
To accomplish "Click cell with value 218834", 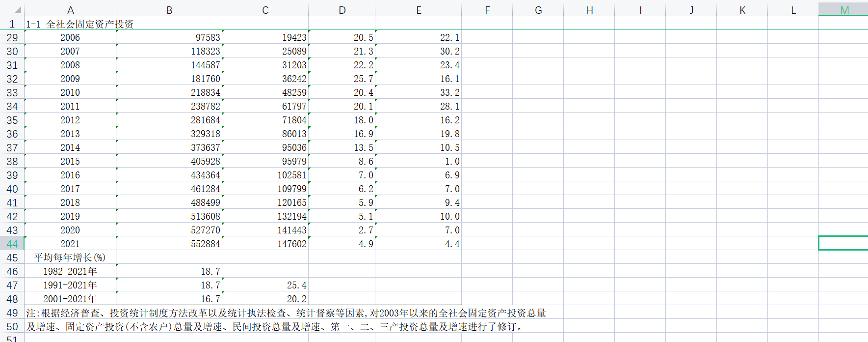I will tap(169, 92).
